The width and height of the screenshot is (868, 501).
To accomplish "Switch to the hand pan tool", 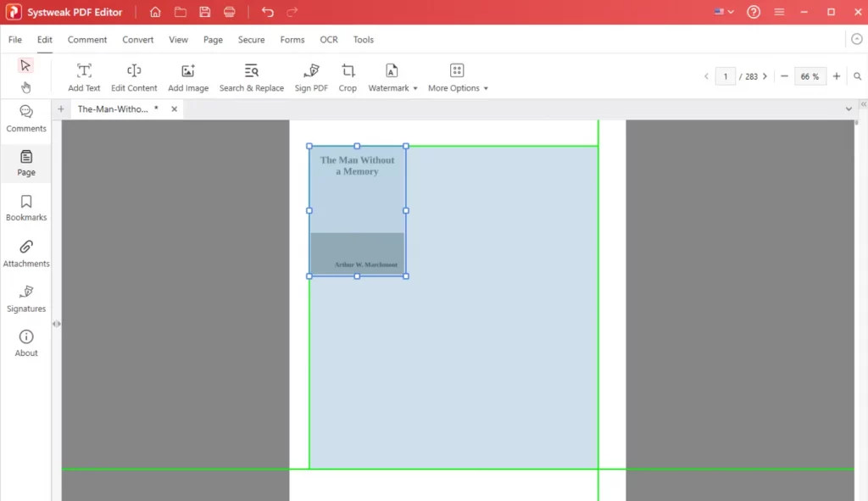I will coord(25,87).
